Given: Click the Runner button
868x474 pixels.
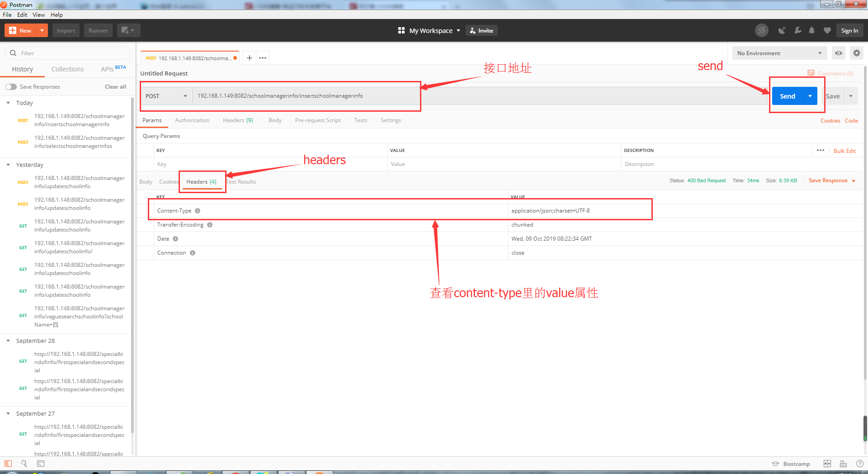Looking at the screenshot, I should (x=98, y=30).
